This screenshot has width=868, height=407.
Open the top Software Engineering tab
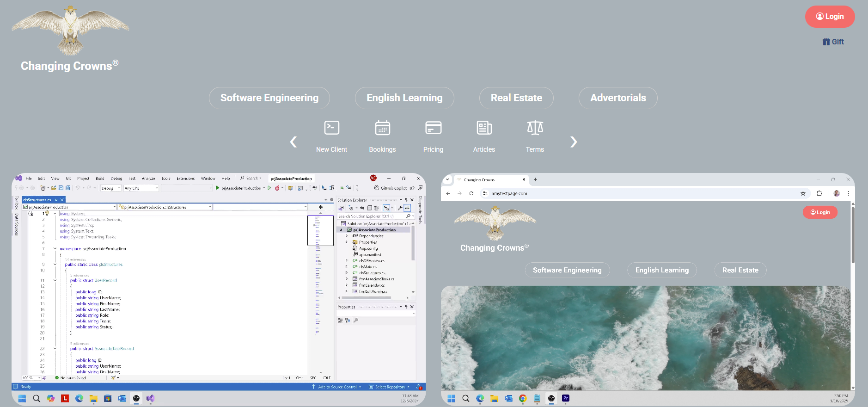click(269, 98)
